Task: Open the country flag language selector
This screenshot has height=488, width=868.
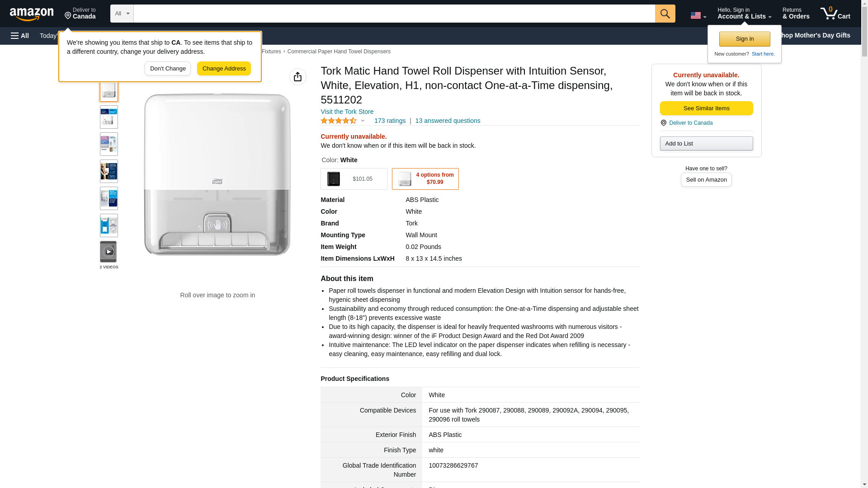Action: (698, 15)
